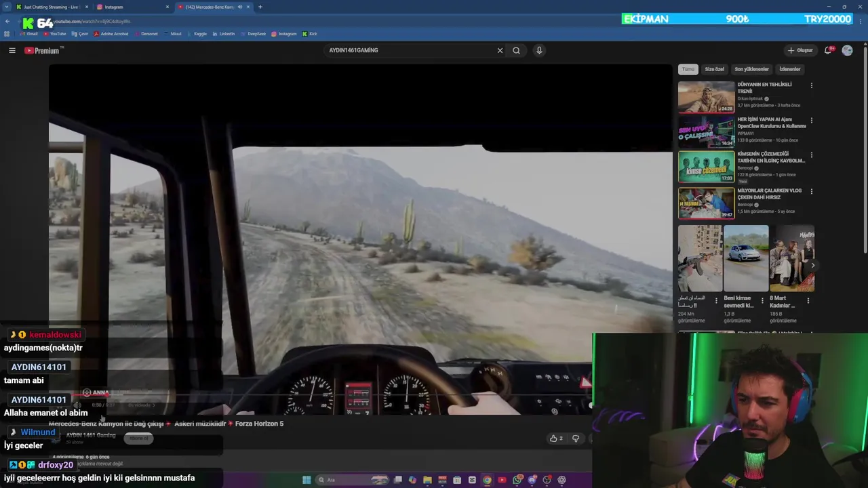Open WhatsApp from taskbar
This screenshot has width=868, height=488.
[x=517, y=480]
